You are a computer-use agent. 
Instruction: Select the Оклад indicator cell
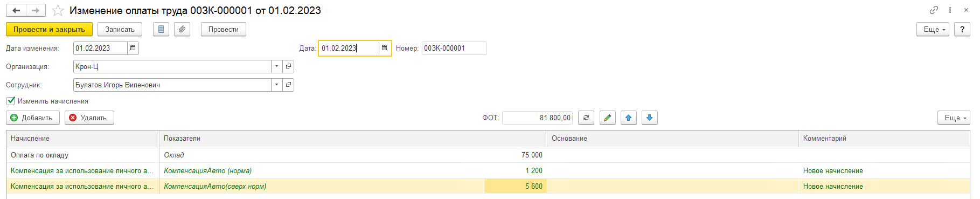322,155
